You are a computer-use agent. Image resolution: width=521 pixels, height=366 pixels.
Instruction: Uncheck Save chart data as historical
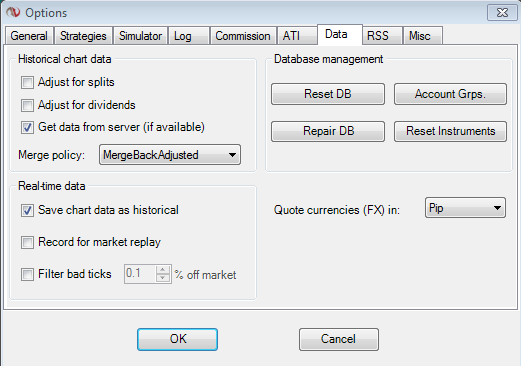(x=27, y=210)
